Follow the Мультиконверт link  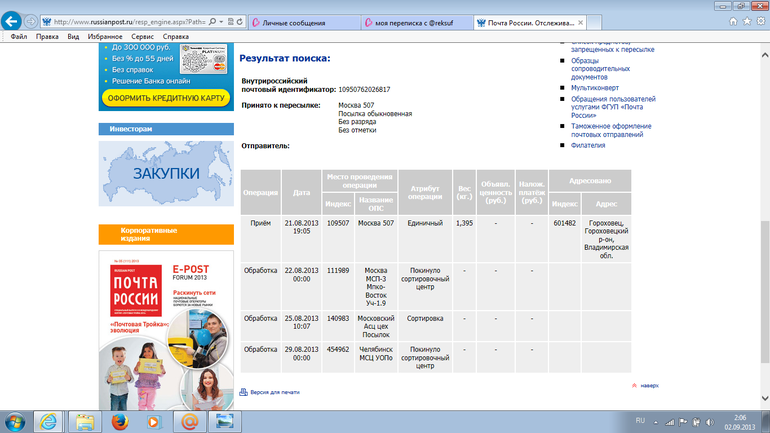pyautogui.click(x=595, y=88)
